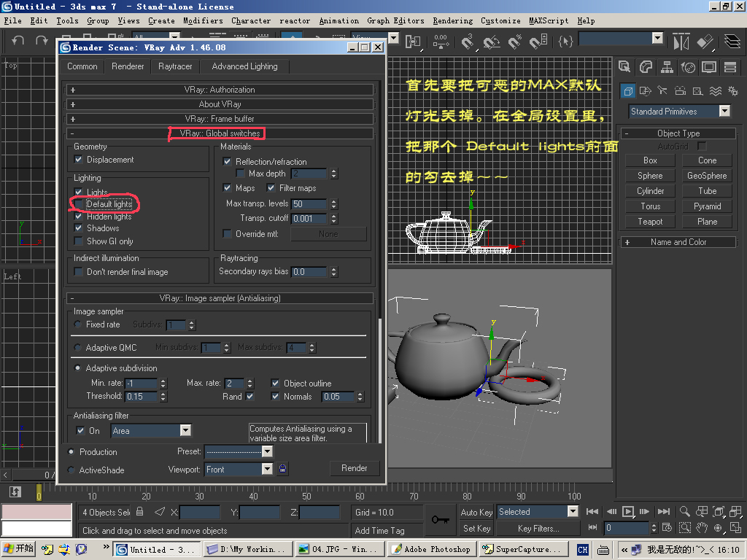Switch to the Advanced Lighting tab
Screen dimensions: 747x560
[244, 66]
